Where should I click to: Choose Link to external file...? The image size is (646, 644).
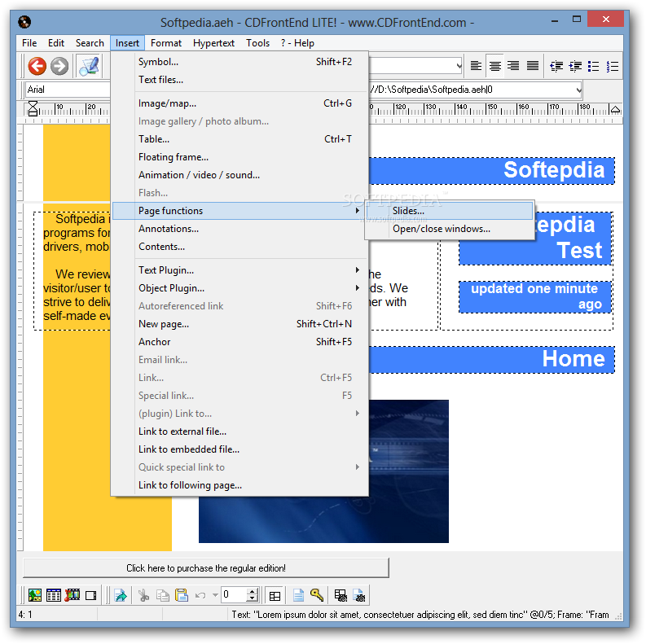240,432
